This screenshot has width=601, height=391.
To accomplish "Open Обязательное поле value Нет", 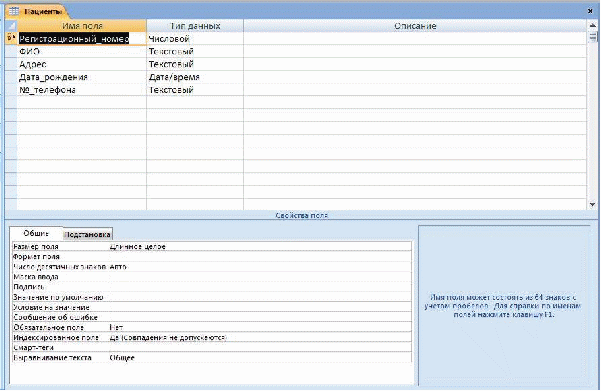I will (260, 327).
